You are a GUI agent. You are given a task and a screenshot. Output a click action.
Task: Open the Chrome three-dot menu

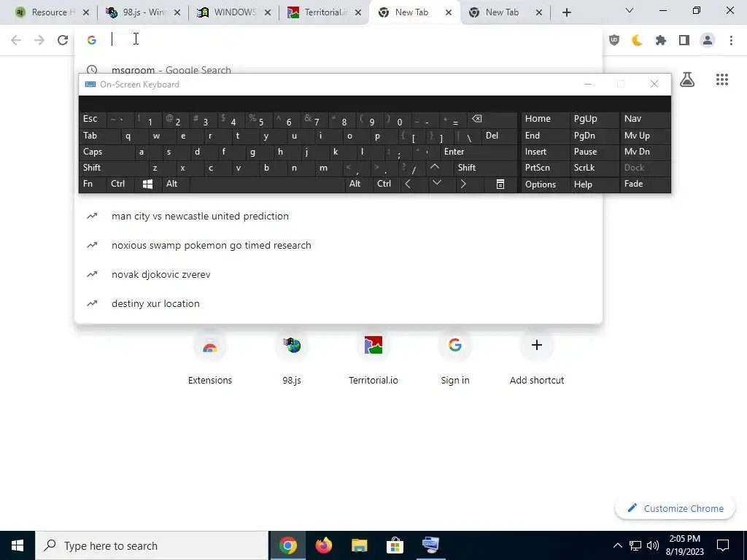[731, 41]
